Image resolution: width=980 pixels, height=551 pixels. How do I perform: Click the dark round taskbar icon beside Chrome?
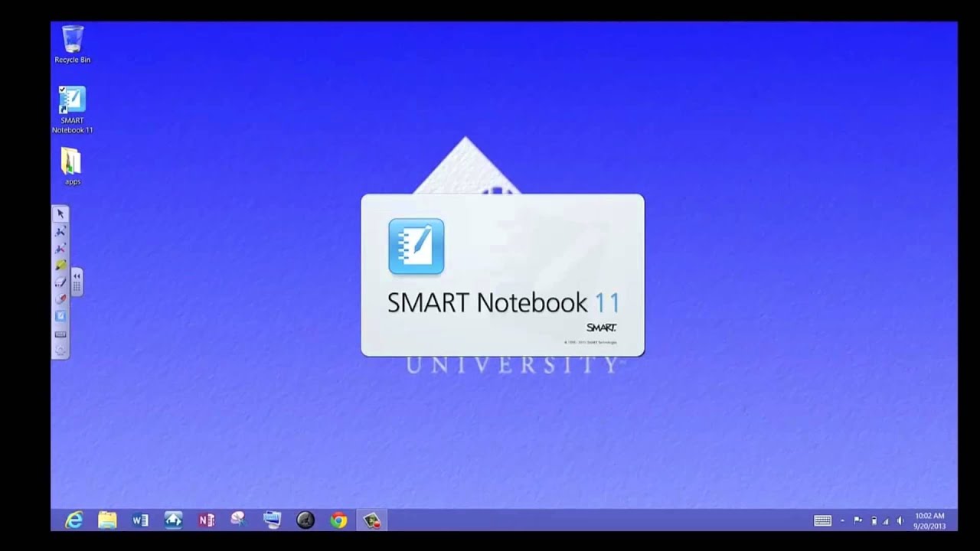coord(305,520)
